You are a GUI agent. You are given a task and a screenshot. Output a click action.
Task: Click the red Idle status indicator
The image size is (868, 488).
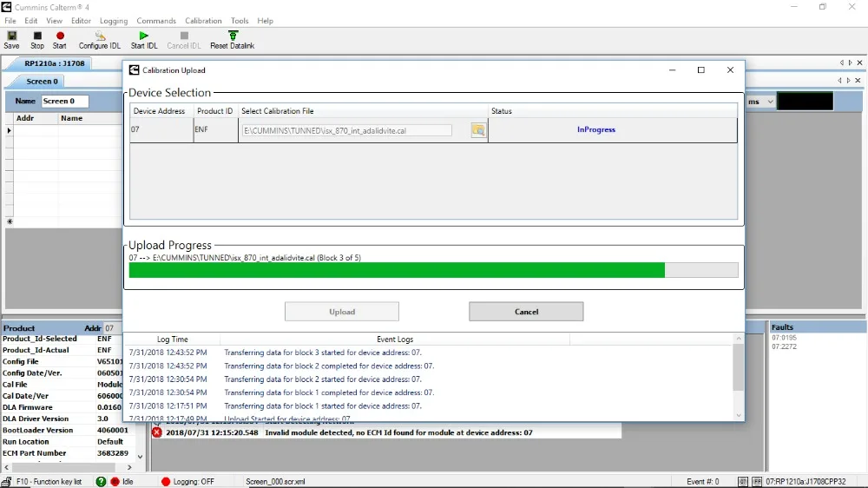click(115, 481)
